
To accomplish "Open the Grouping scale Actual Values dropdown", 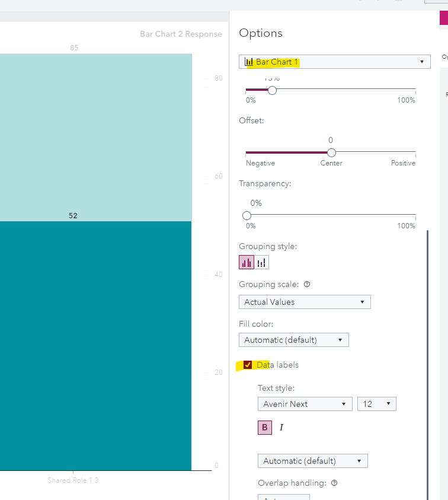I will click(x=305, y=302).
